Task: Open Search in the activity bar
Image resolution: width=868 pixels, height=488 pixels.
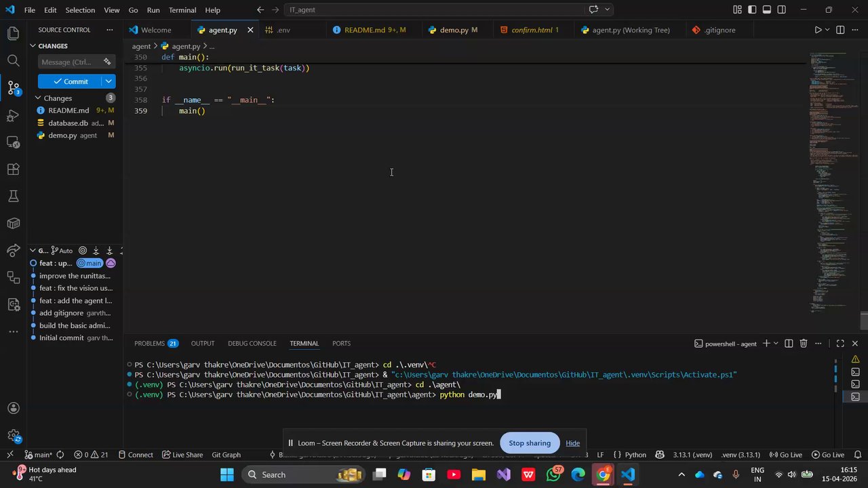Action: (x=13, y=60)
